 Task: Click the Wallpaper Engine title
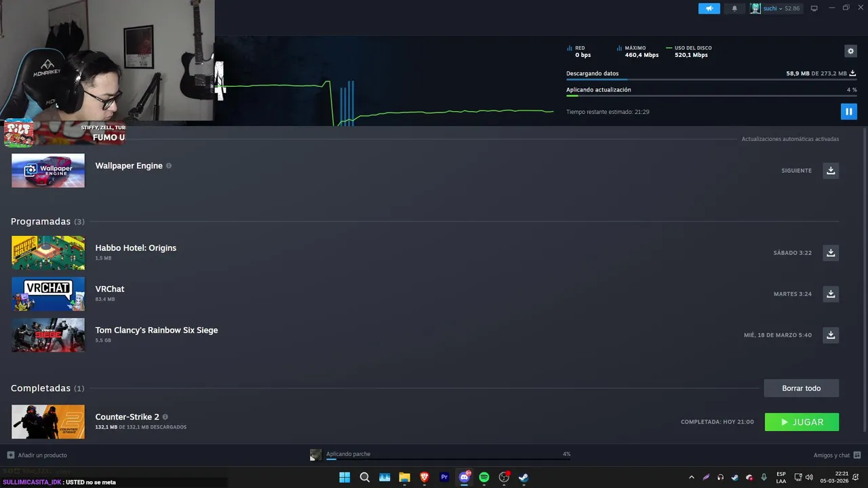coord(129,165)
